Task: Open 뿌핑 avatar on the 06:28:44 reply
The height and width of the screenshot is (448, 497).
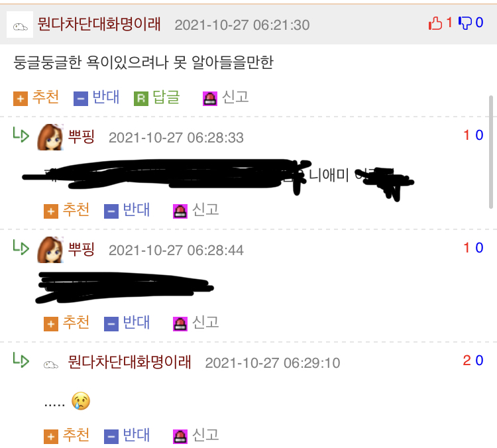Action: point(50,250)
